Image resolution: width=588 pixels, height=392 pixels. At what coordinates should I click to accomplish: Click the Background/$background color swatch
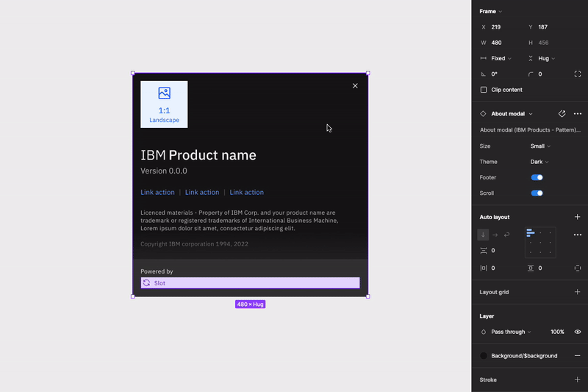coord(484,356)
